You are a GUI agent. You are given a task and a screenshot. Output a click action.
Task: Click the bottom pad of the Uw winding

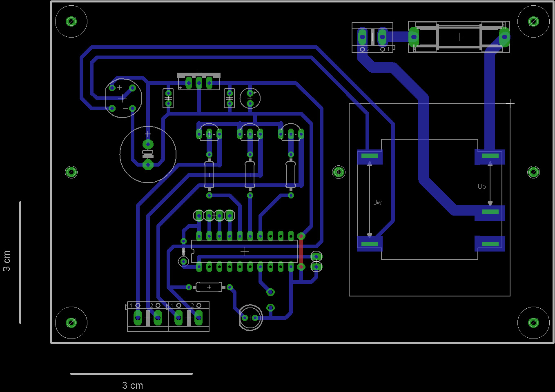pyautogui.click(x=370, y=244)
